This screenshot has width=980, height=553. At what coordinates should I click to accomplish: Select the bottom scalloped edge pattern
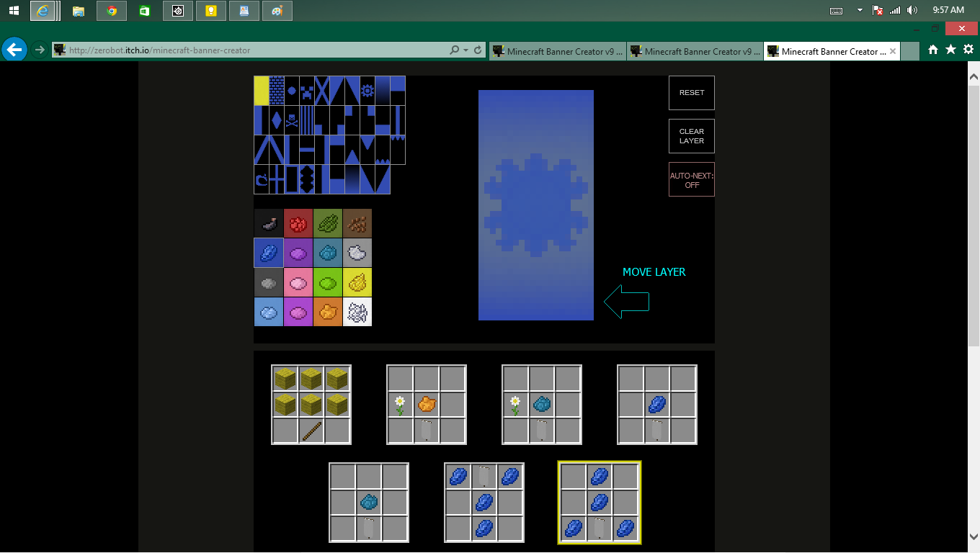[x=382, y=150]
